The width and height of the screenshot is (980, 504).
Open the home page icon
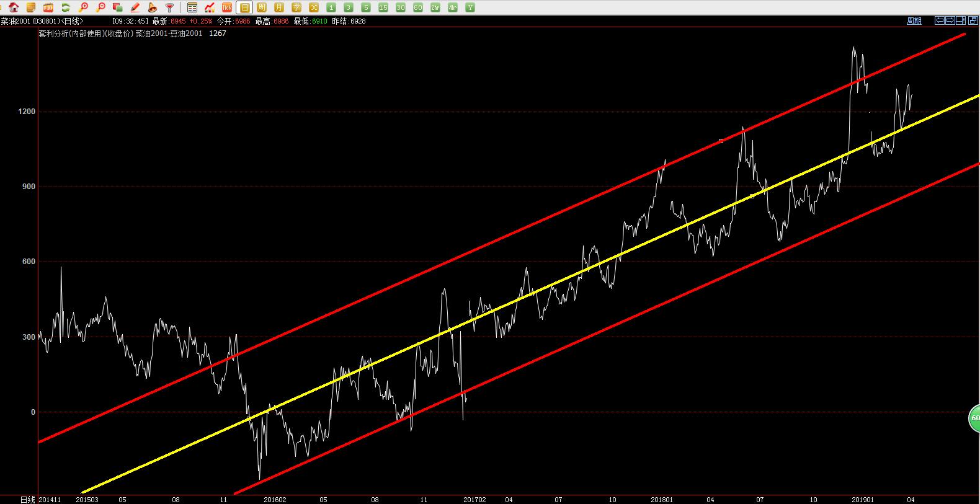pyautogui.click(x=14, y=7)
